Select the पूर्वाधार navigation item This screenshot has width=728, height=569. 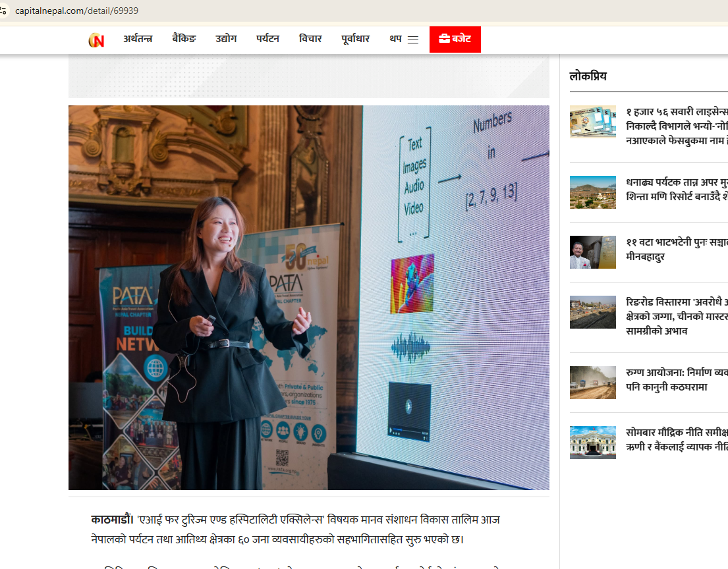(x=355, y=39)
